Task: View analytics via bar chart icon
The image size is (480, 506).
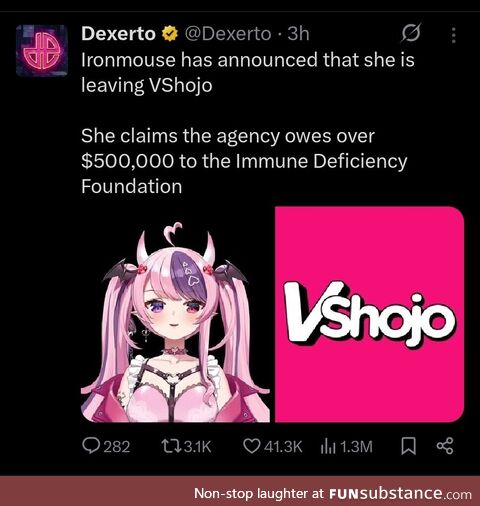Action: pyautogui.click(x=328, y=446)
